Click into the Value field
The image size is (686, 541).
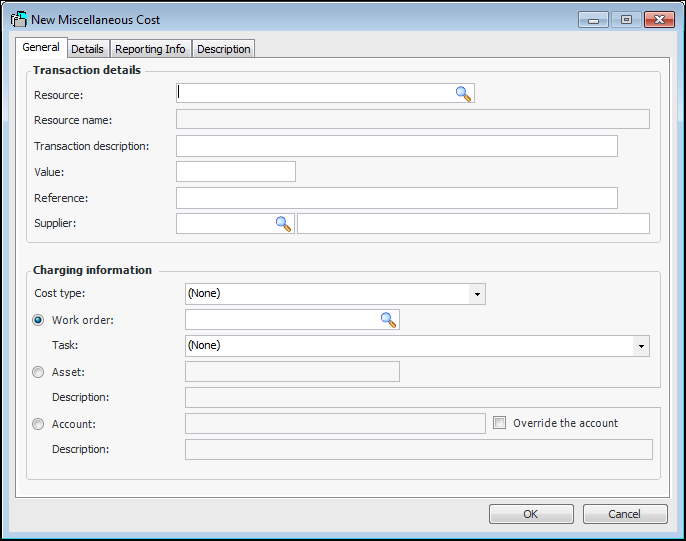pos(236,171)
